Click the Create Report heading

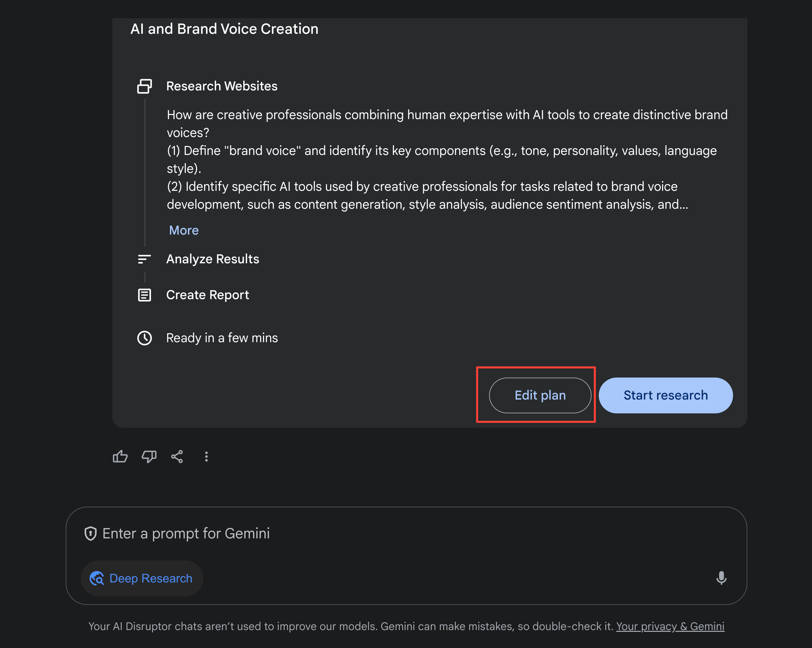(208, 295)
